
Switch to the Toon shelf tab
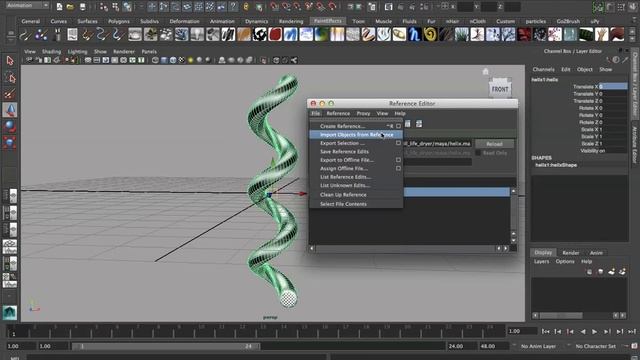(358, 21)
